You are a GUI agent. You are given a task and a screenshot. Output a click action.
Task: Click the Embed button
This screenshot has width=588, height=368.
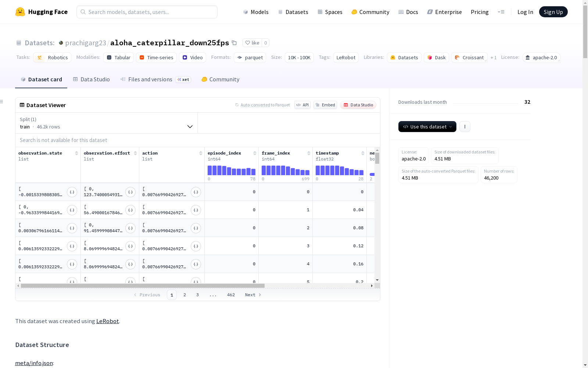point(325,105)
